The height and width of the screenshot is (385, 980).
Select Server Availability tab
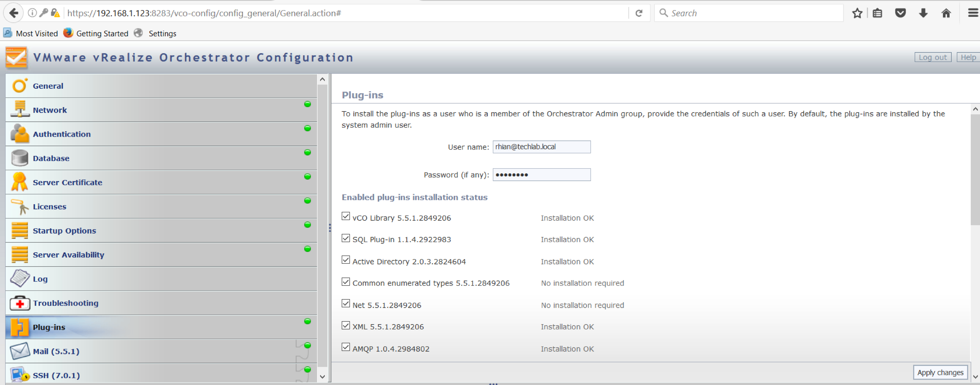[x=161, y=254]
